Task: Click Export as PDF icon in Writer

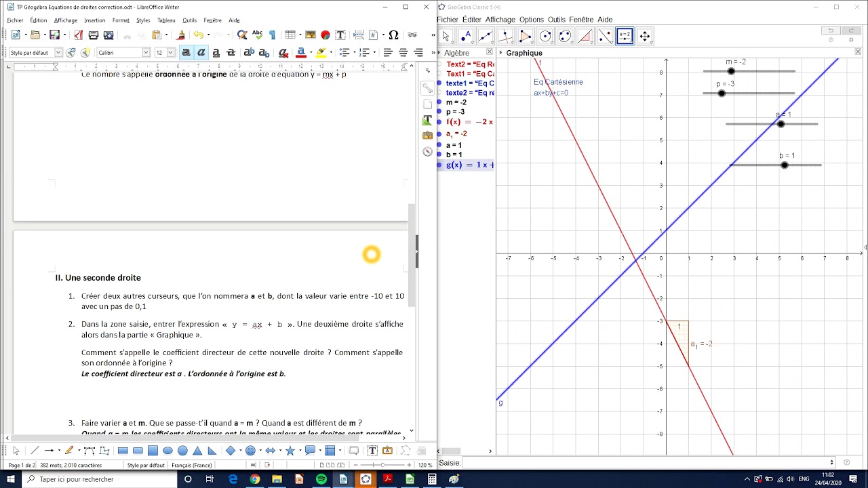Action: pyautogui.click(x=79, y=35)
